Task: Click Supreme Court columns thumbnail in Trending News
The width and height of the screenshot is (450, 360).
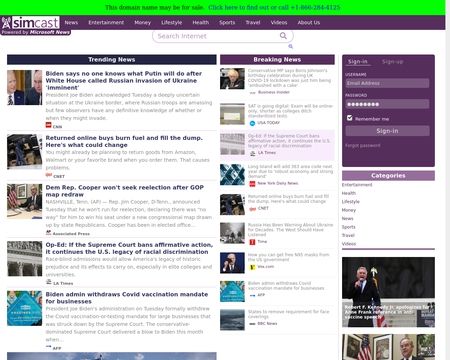Action: coord(25,259)
